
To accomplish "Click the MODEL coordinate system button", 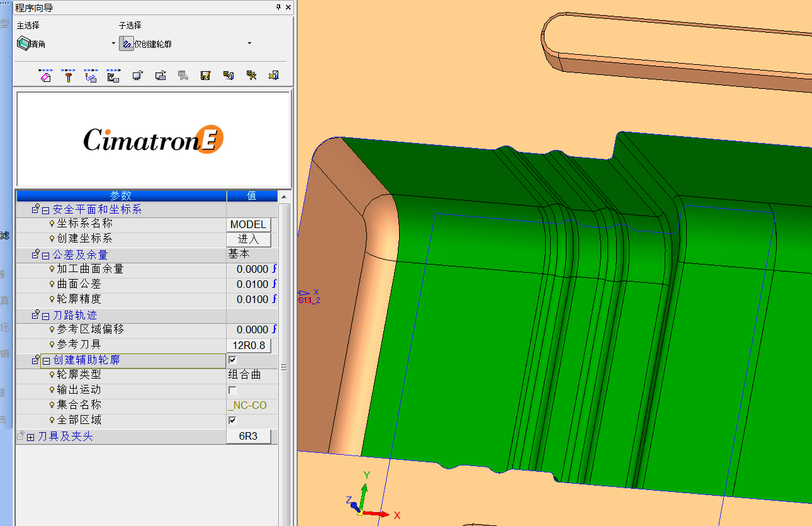I will pos(249,224).
